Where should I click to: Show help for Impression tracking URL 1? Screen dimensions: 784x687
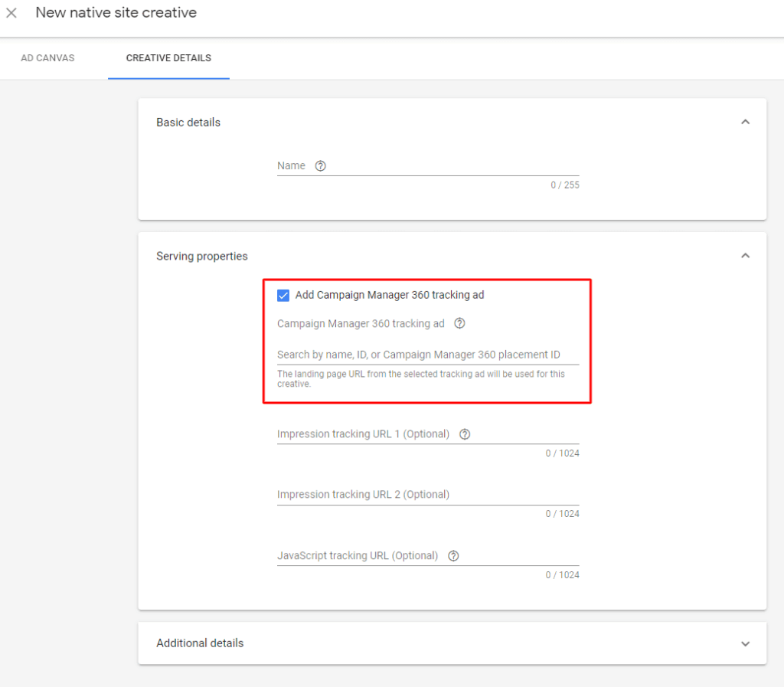pos(465,434)
